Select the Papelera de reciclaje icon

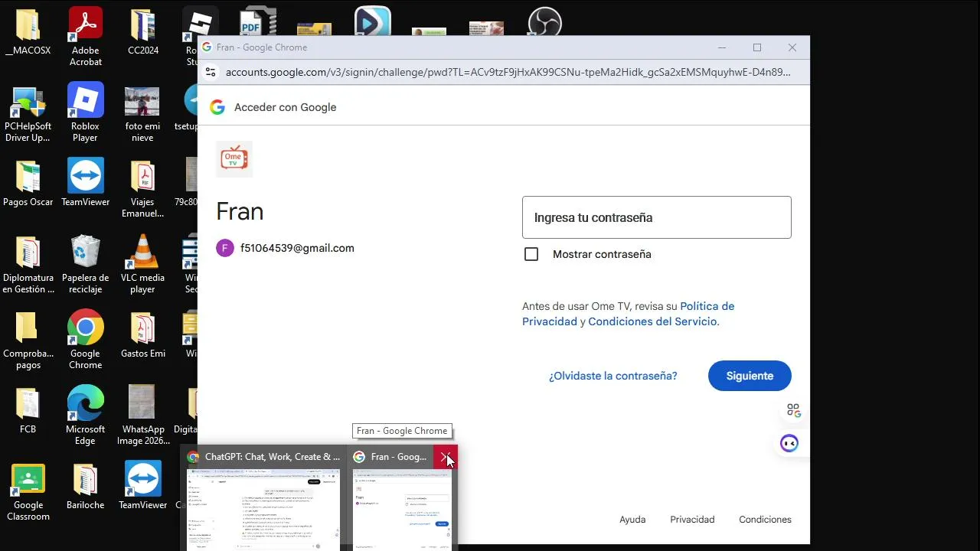[85, 265]
